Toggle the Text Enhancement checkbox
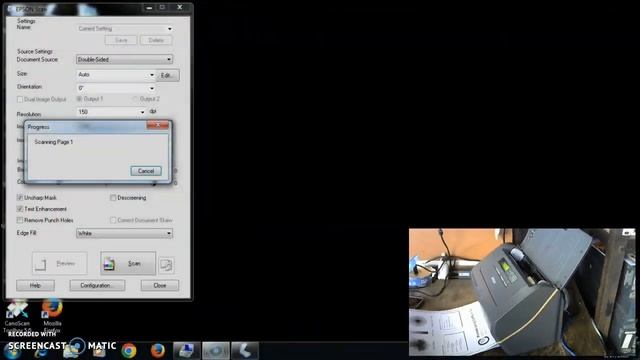 point(20,209)
